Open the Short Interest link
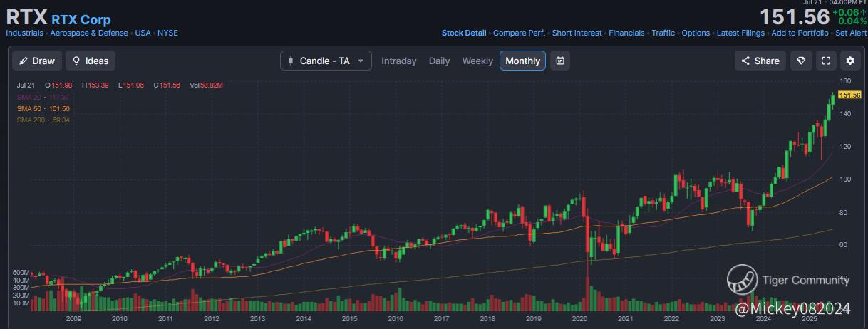The height and width of the screenshot is (329, 868). point(577,33)
